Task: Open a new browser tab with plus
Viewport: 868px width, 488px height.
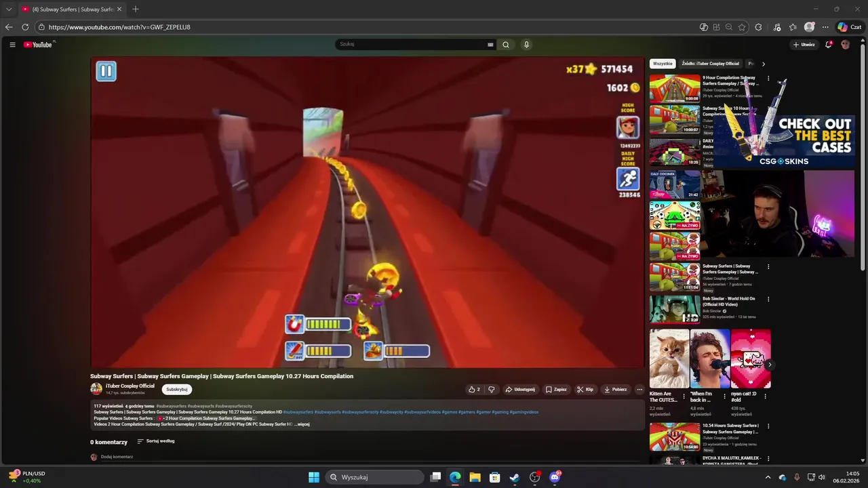Action: [136, 9]
